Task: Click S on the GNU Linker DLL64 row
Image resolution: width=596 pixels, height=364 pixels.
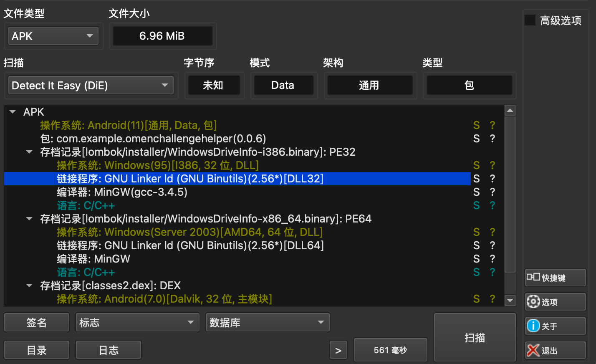Action: click(x=476, y=245)
